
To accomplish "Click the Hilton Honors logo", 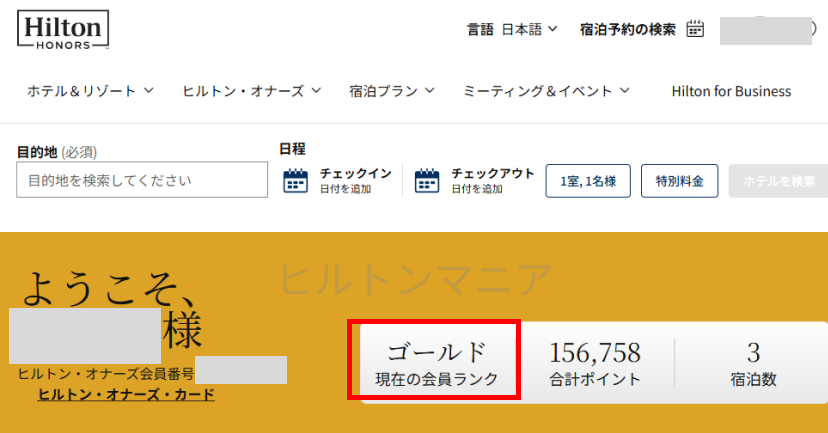I will point(62,30).
